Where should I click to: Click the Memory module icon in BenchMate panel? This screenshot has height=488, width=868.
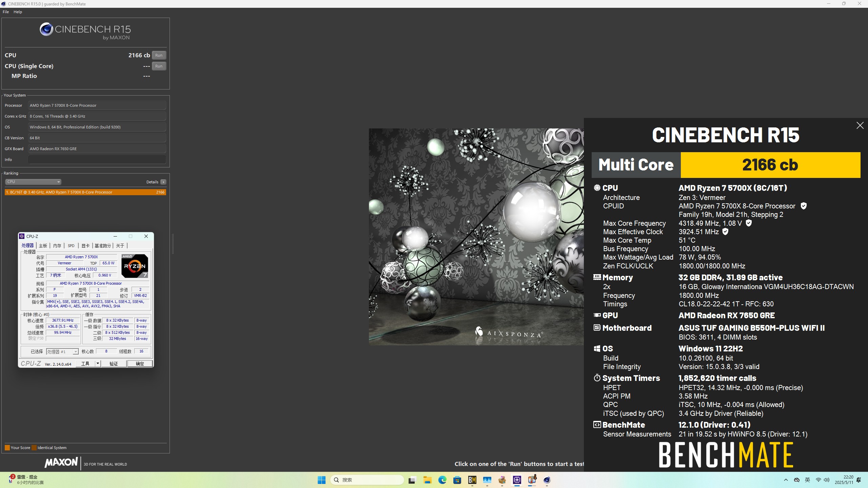597,277
